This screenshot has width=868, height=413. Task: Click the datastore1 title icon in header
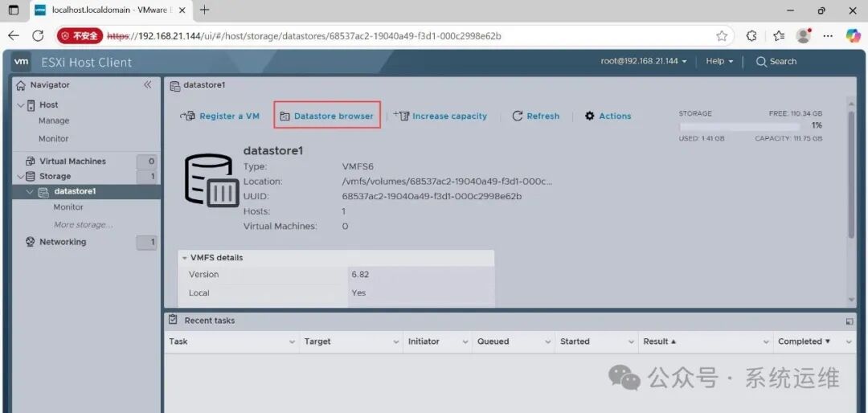pos(175,86)
